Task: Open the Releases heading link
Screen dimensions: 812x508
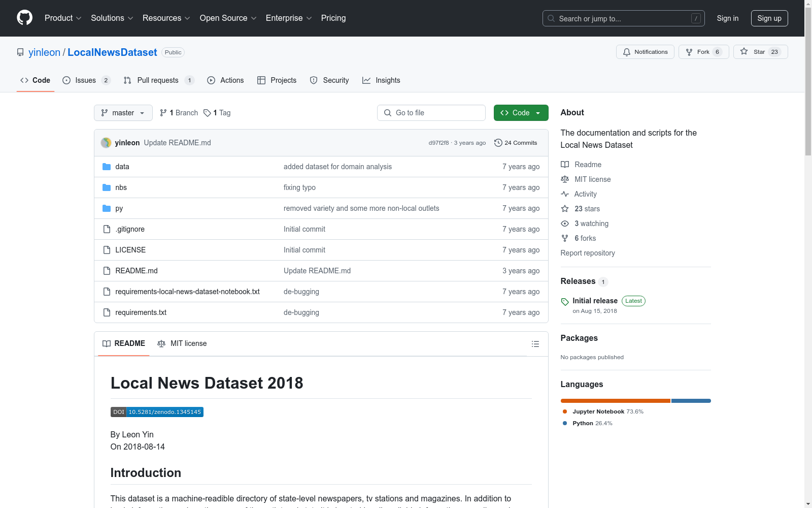Action: coord(578,281)
